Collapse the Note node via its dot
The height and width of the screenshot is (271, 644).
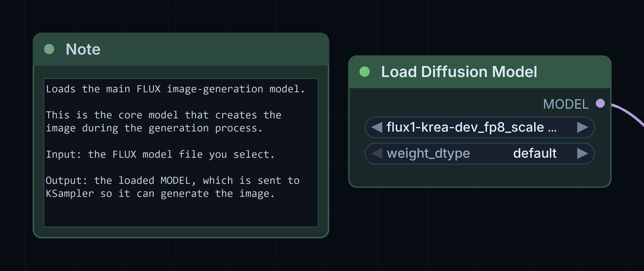pos(49,49)
